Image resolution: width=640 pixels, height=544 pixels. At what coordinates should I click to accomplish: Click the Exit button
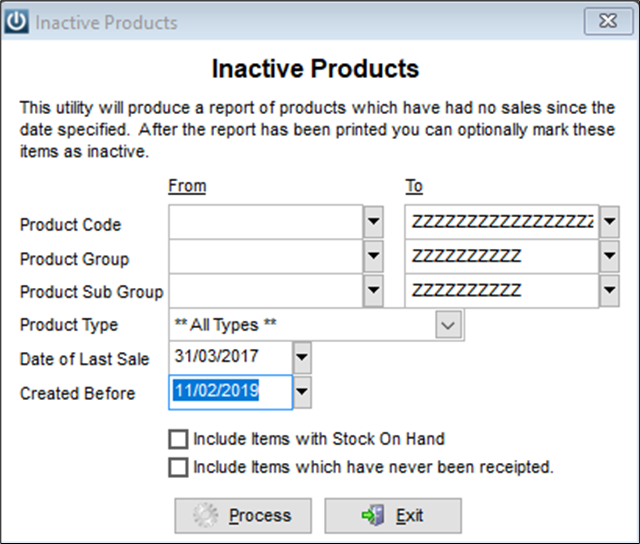coord(393,515)
